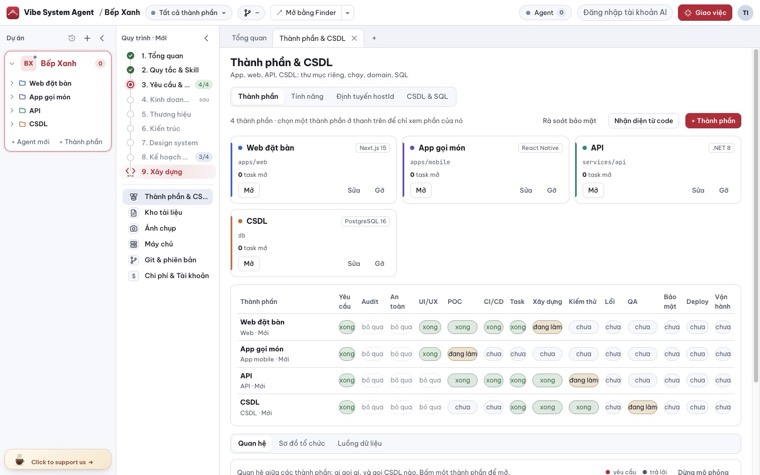
Task: Close the Thành phần & CSDL tab
Action: pyautogui.click(x=354, y=38)
